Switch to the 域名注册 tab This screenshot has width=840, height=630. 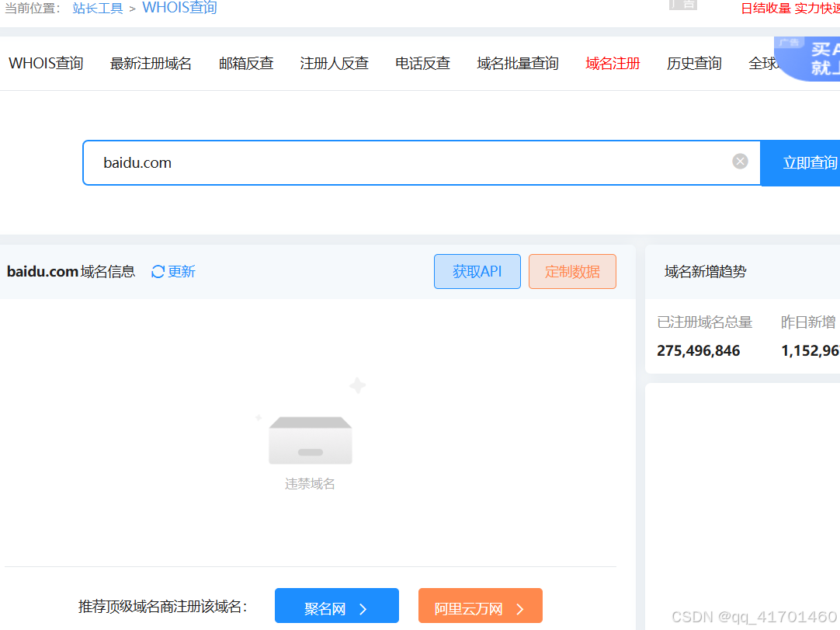click(x=613, y=63)
